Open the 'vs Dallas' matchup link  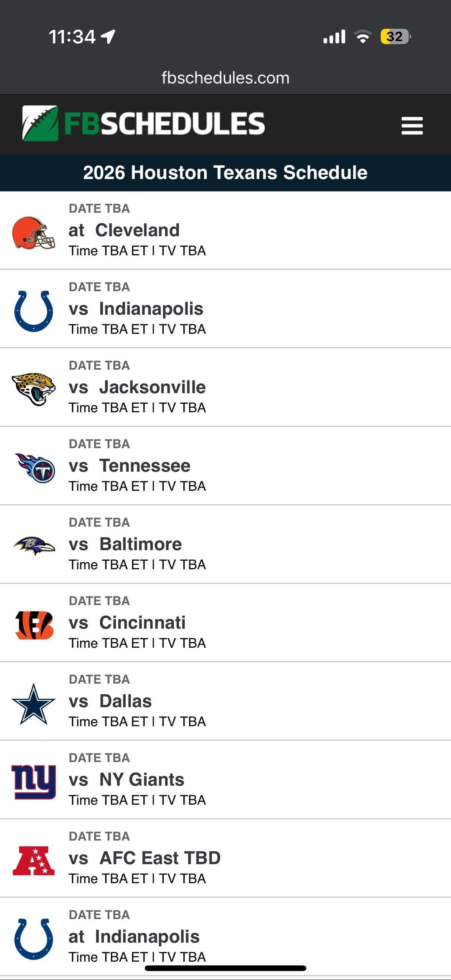point(110,701)
